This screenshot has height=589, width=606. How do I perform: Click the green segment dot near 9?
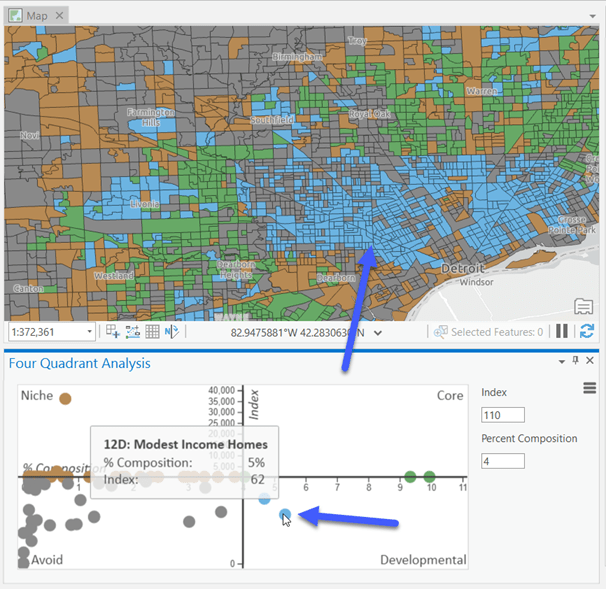point(410,477)
